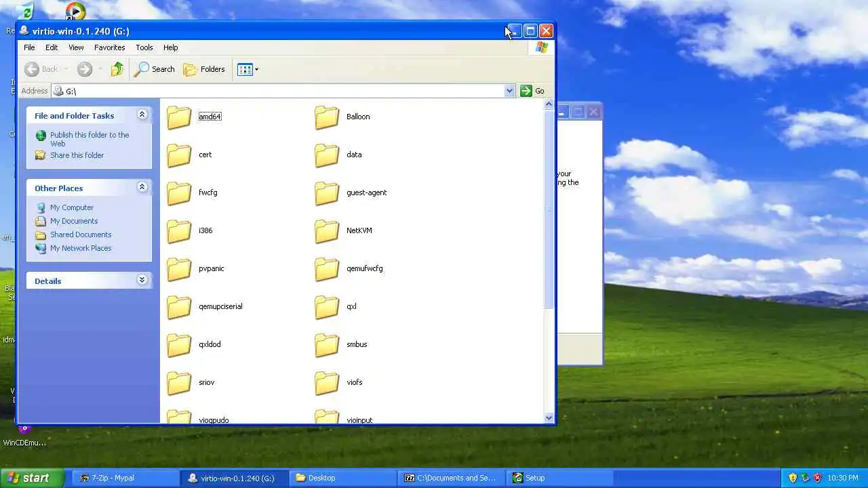Select the cert folder icon
868x488 pixels.
coord(179,155)
